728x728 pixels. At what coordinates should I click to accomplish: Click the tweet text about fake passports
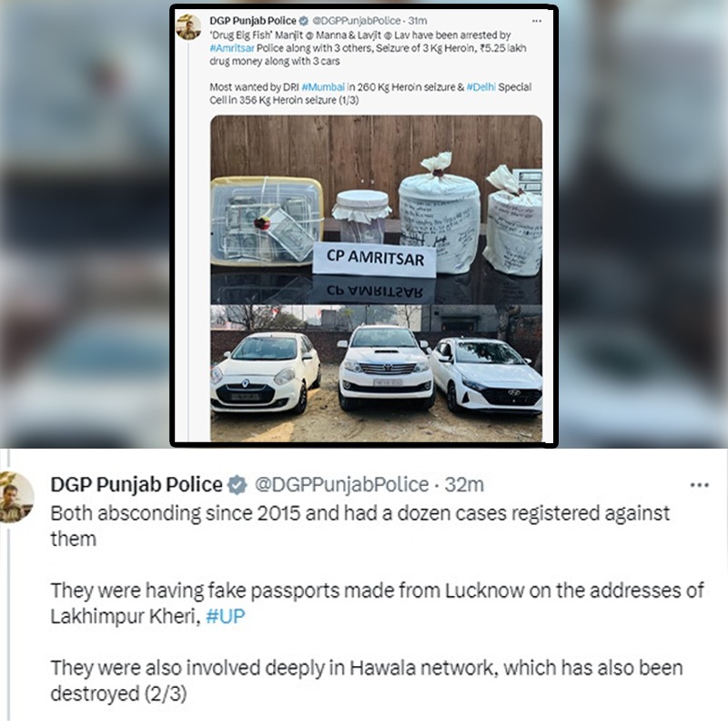coord(377,603)
